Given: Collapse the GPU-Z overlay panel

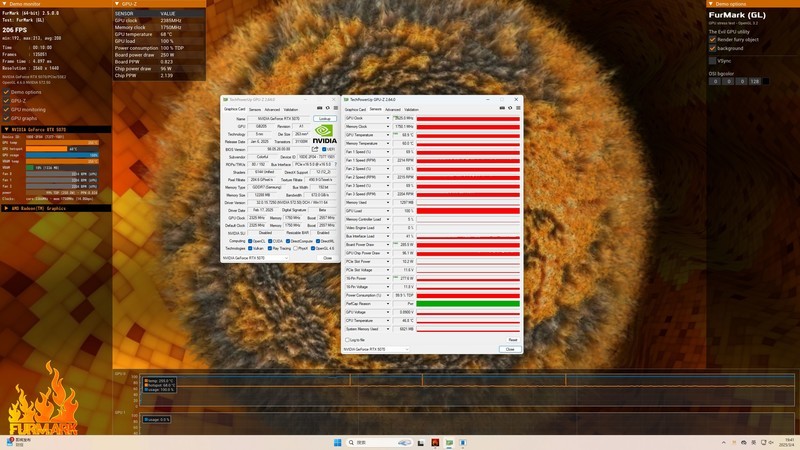Looking at the screenshot, I should click(117, 4).
